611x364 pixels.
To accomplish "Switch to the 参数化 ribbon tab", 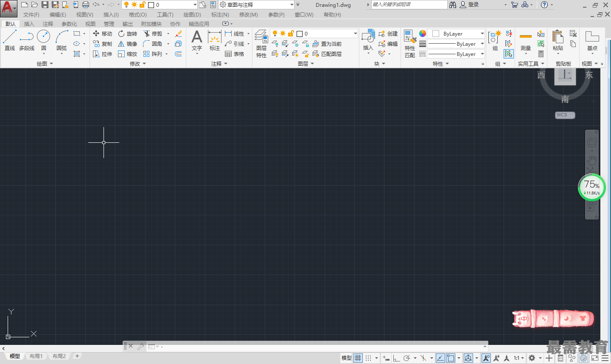I will tap(69, 24).
